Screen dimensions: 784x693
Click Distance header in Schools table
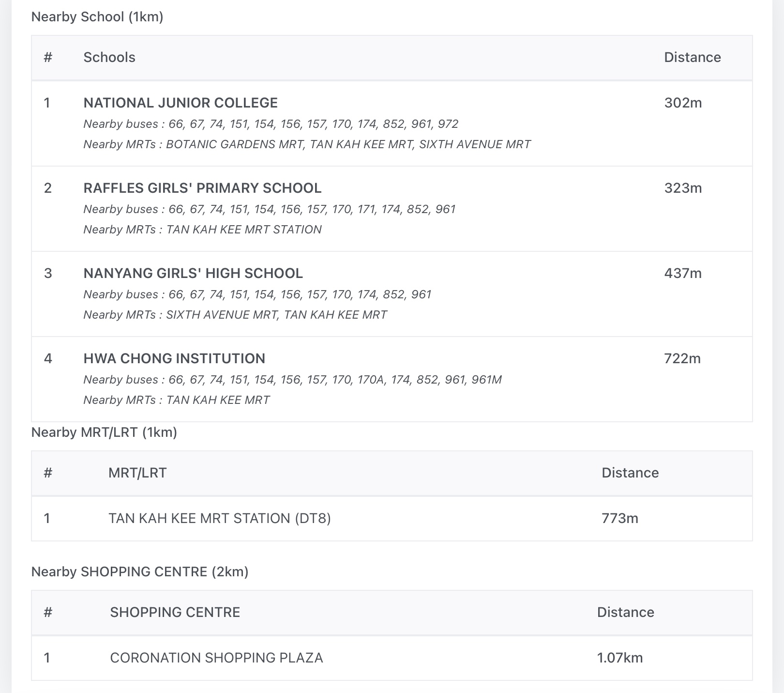tap(692, 57)
